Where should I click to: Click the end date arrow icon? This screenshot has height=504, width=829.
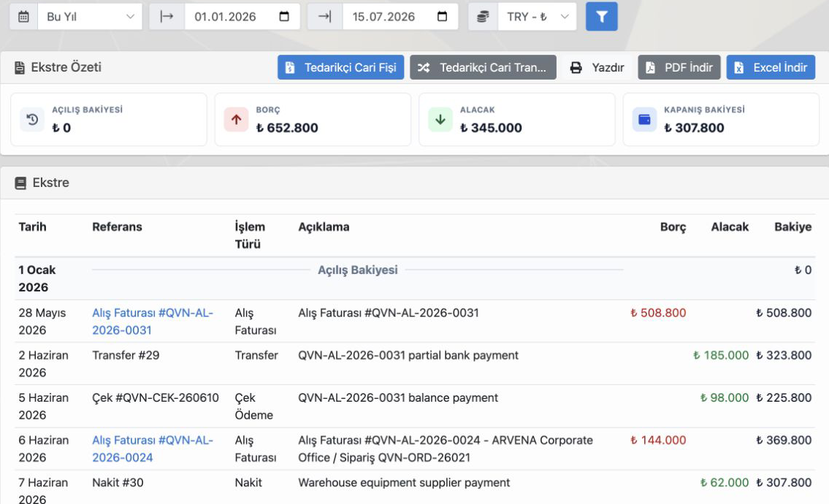coord(324,16)
